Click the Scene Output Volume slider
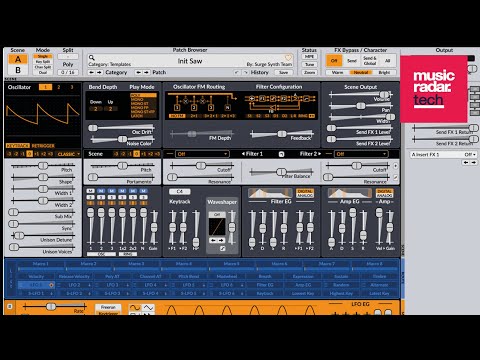The width and height of the screenshot is (480, 360). pos(361,95)
